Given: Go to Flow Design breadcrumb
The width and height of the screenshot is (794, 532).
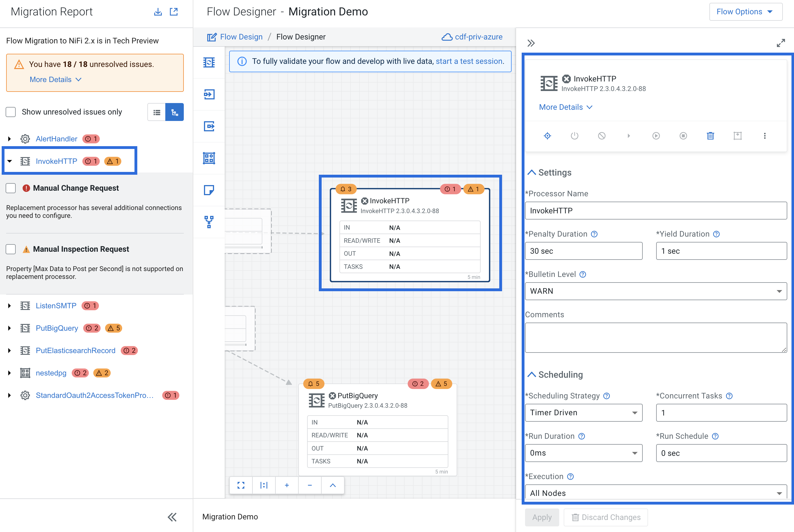Looking at the screenshot, I should (241, 37).
